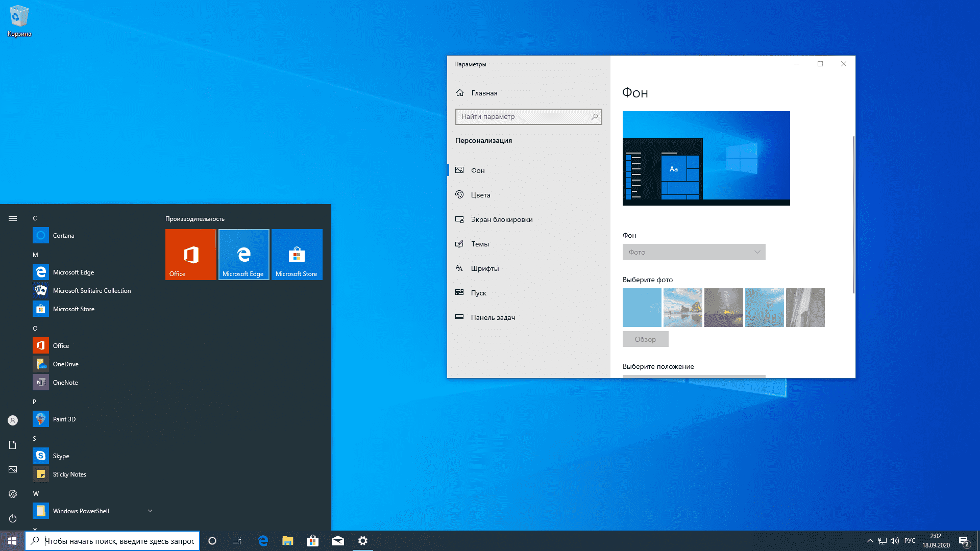Click Главная (Home) in Settings sidebar
This screenshot has width=980, height=551.
[x=484, y=92]
